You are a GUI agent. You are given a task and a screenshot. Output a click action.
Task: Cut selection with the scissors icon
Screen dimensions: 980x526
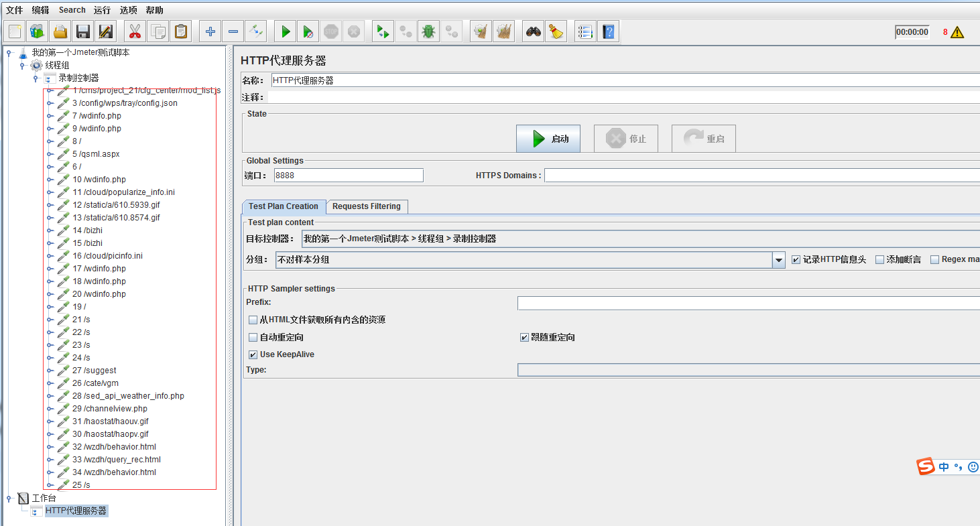coord(135,31)
